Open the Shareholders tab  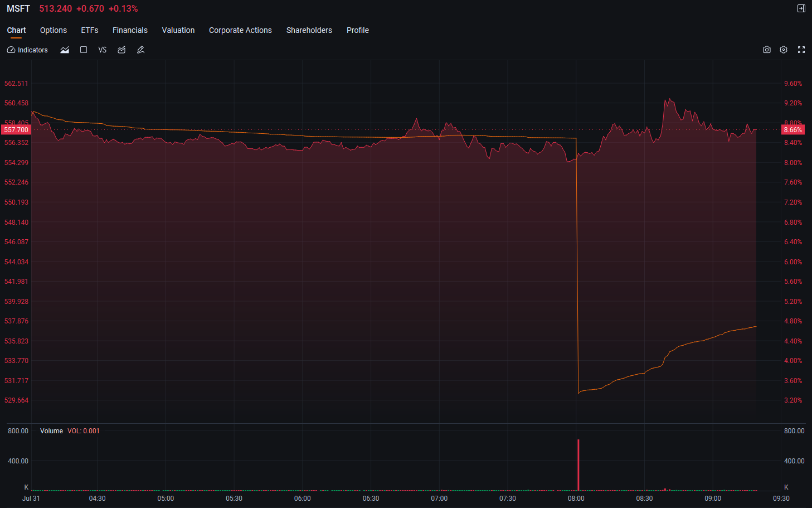[309, 30]
